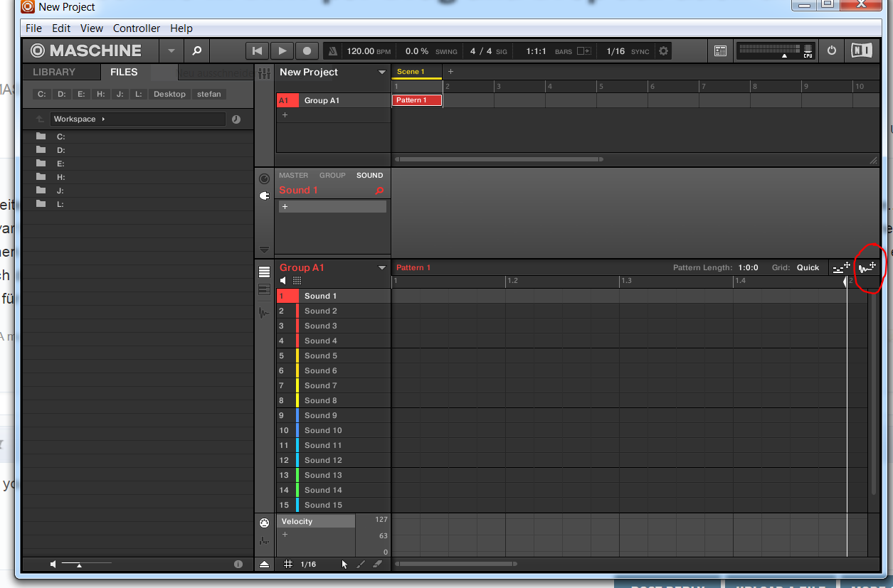Open the sample editor waveform icon
Viewport: 893px width, 588px height.
(264, 312)
